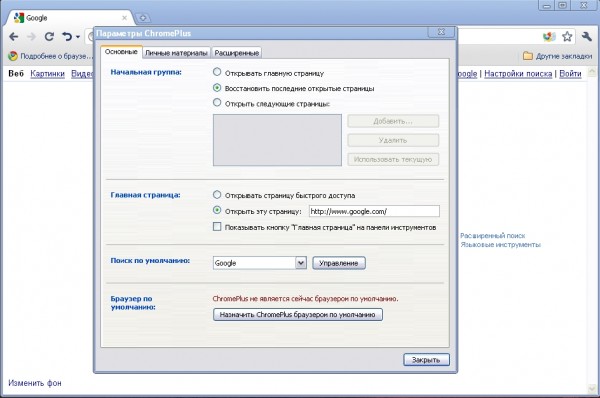The width and height of the screenshot is (600, 398).
Task: Maximize the browser window
Action: point(562,5)
